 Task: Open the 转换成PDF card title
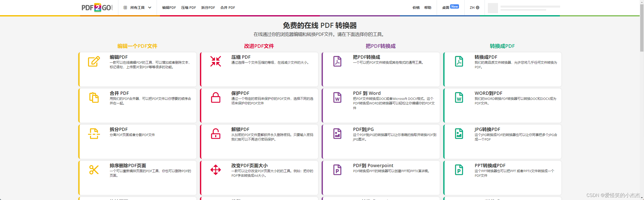pos(486,57)
